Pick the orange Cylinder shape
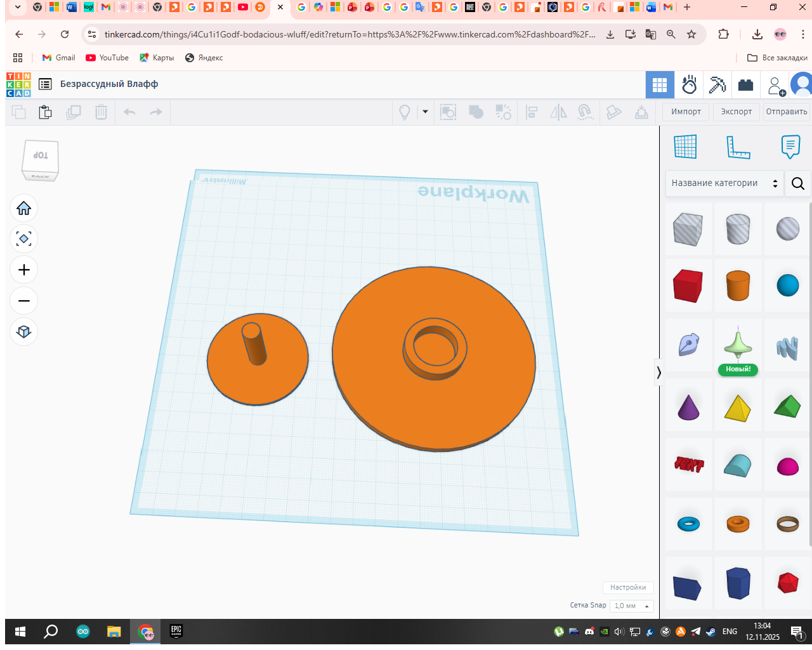The image size is (812, 650). (x=738, y=285)
